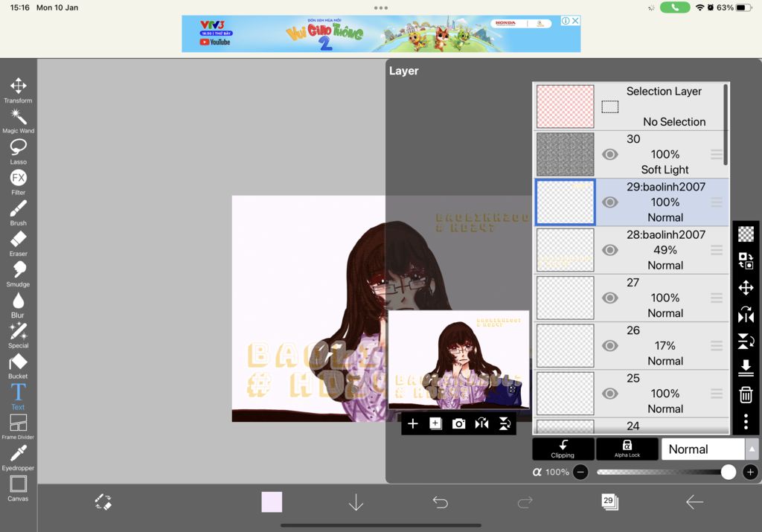Viewport: 762px width, 532px height.
Task: Select layer 27 row
Action: [x=631, y=298]
